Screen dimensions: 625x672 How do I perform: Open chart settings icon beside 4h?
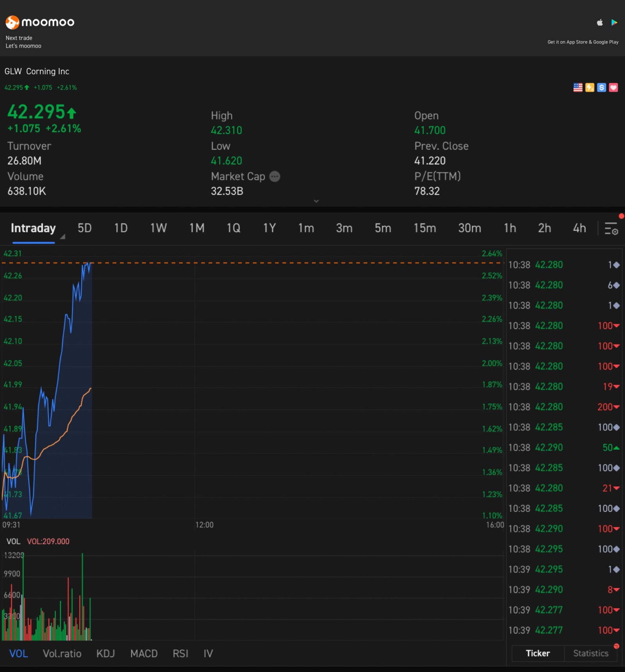tap(611, 228)
